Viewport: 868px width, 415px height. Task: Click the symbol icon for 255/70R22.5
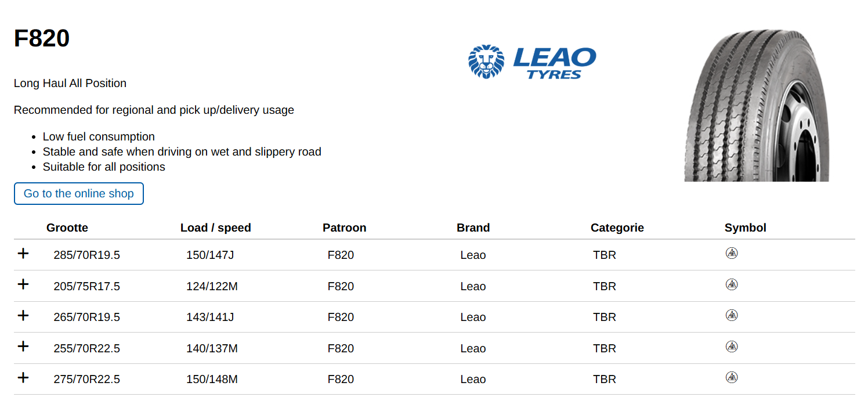(732, 347)
